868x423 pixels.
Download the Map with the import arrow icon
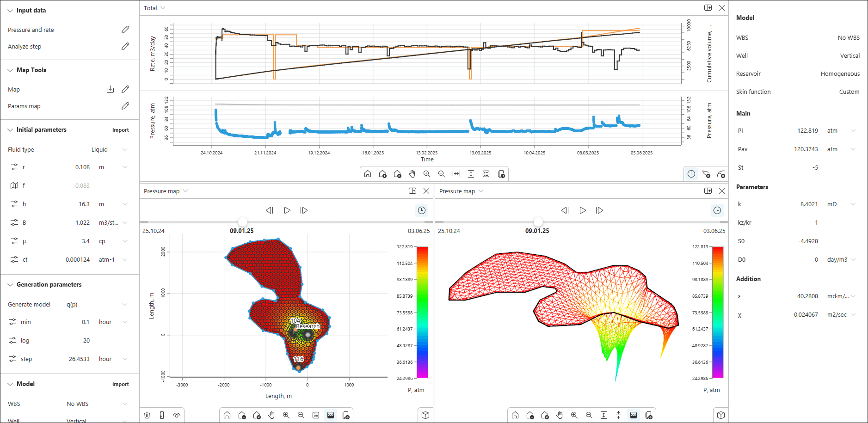[x=110, y=89]
